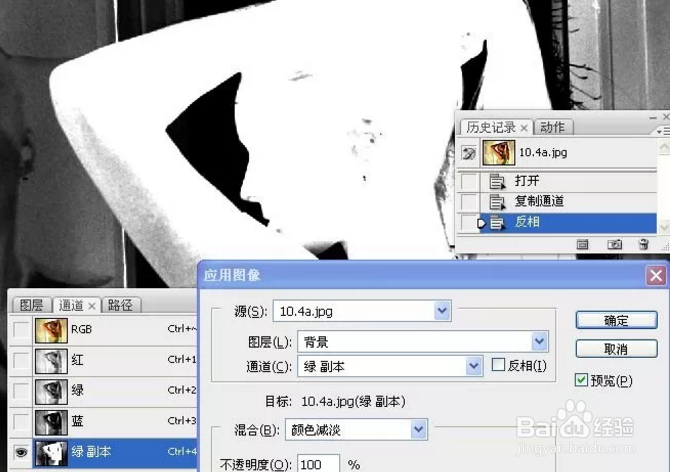Screen dimensions: 673x472
Task: Hide the 绿 副本 channel eye icon
Action: click(21, 452)
